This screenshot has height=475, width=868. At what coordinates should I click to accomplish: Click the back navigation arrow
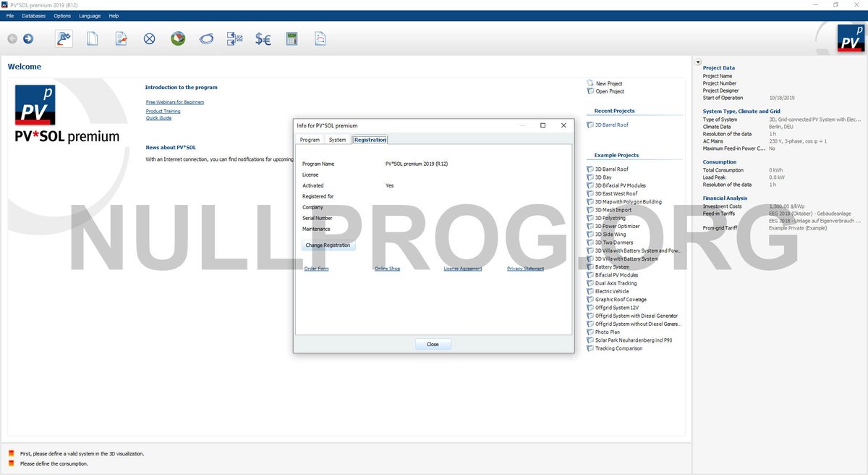click(x=12, y=39)
